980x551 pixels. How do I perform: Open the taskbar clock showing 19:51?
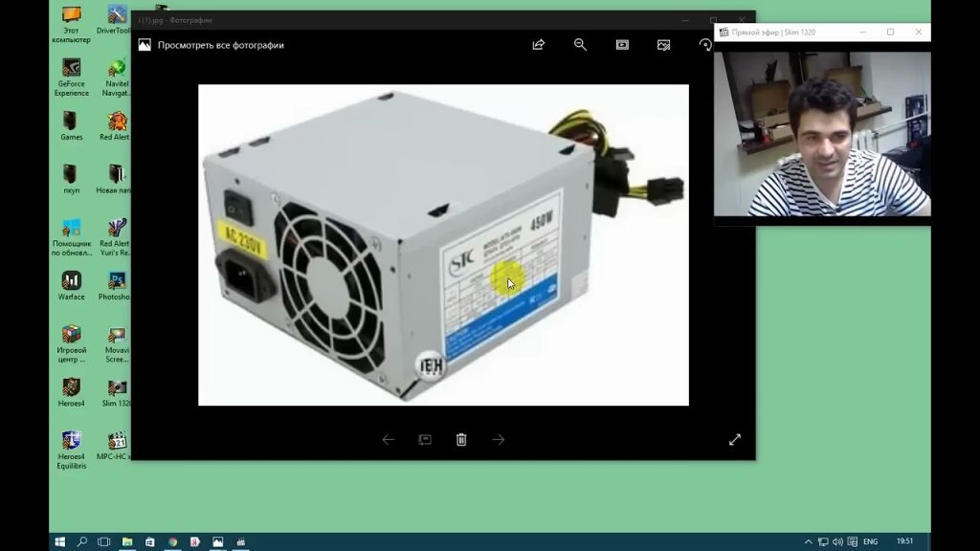pyautogui.click(x=904, y=541)
